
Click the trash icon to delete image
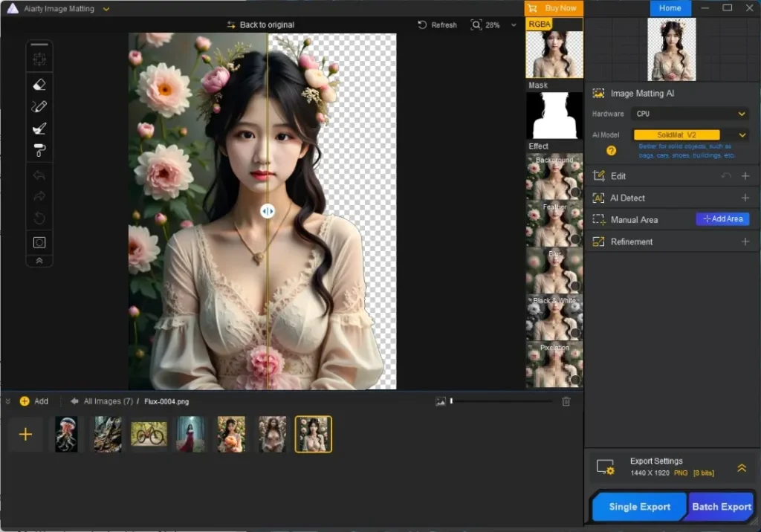(566, 401)
